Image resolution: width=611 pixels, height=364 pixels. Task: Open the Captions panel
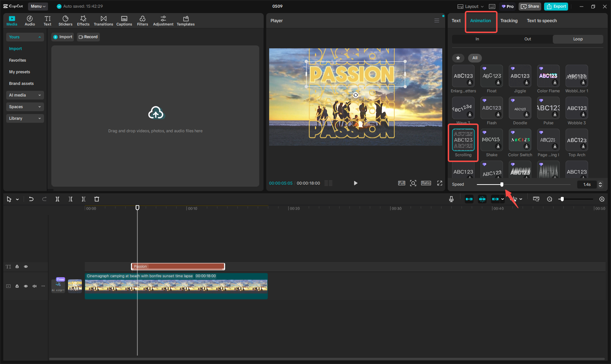click(x=124, y=21)
